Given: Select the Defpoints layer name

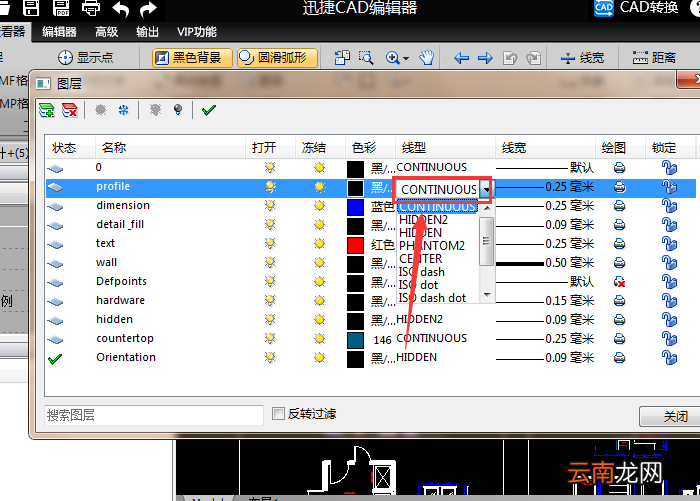Looking at the screenshot, I should tap(121, 281).
